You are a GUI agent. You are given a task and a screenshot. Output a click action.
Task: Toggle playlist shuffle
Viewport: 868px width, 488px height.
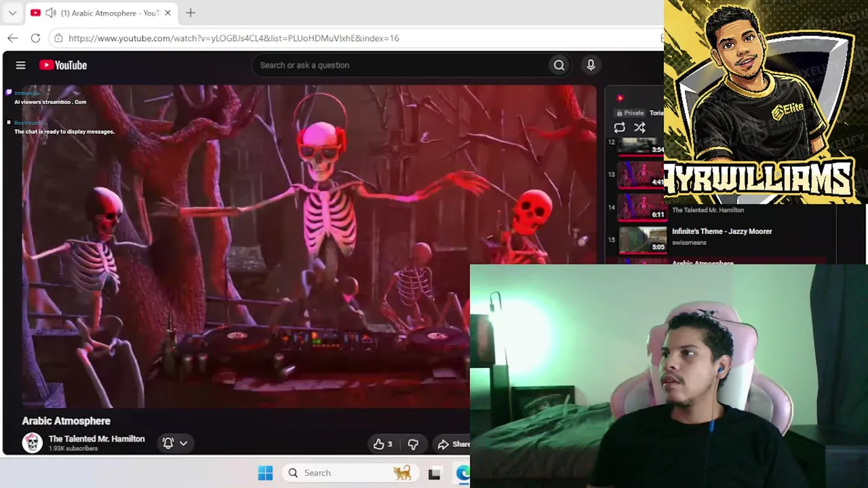click(x=639, y=127)
